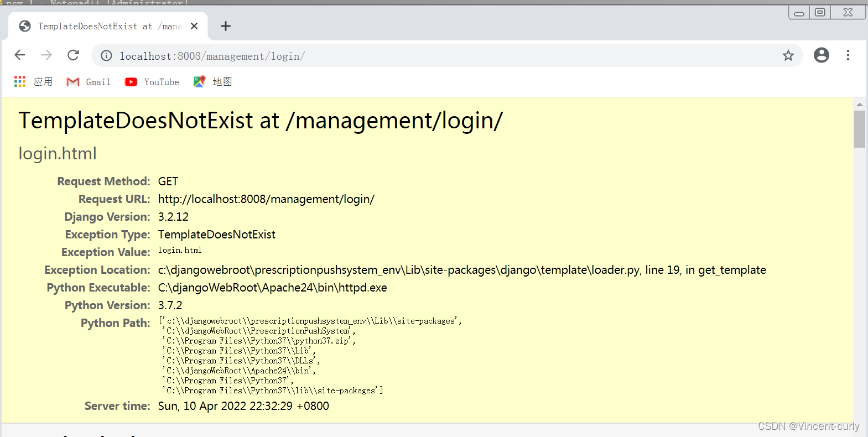868x437 pixels.
Task: Bookmark this page with the star
Action: point(788,55)
